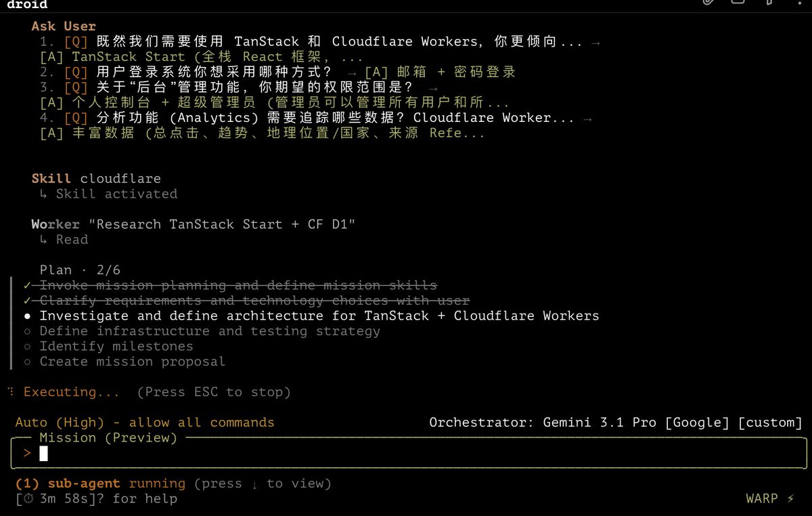
Task: Click the checkmark beside 'Invoke mission planning'
Action: pyautogui.click(x=27, y=285)
